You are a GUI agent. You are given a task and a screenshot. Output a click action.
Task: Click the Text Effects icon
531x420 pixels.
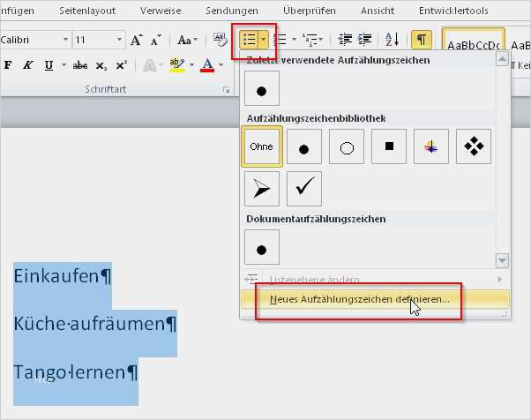tap(149, 65)
